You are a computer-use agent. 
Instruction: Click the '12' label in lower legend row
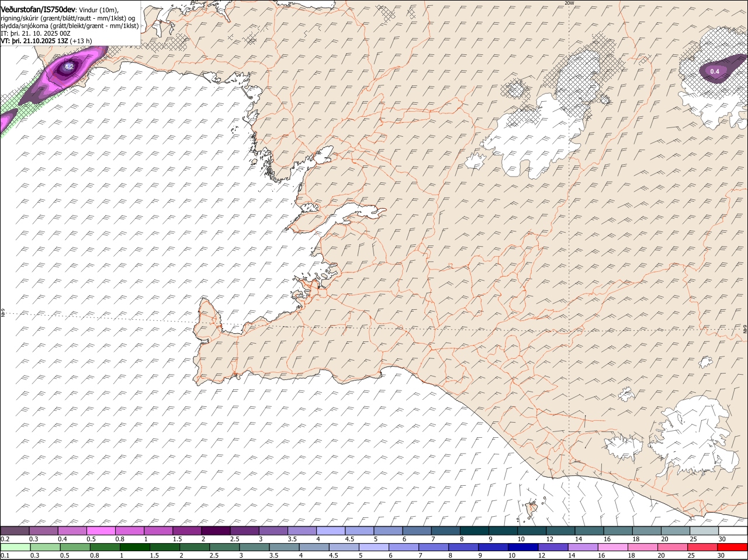(542, 555)
